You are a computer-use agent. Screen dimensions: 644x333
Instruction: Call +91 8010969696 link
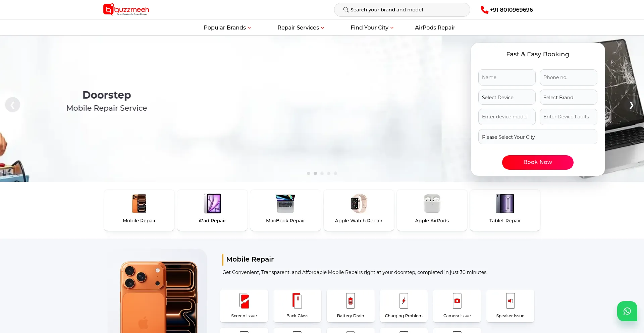coord(511,10)
